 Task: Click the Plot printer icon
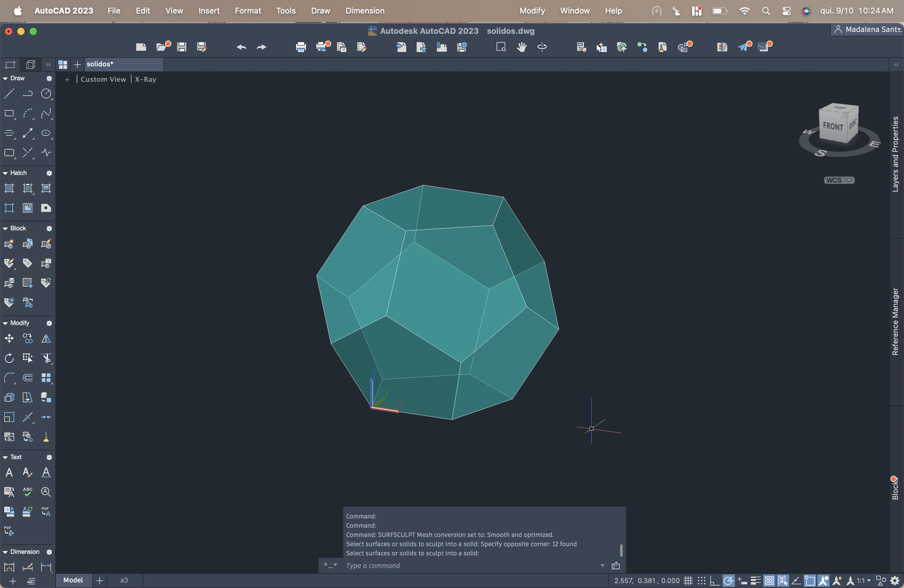click(301, 47)
